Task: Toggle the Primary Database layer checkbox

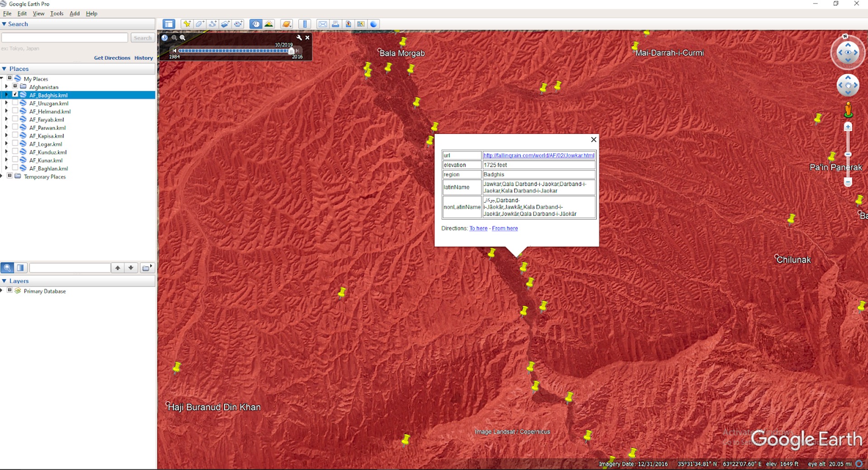Action: pos(9,291)
